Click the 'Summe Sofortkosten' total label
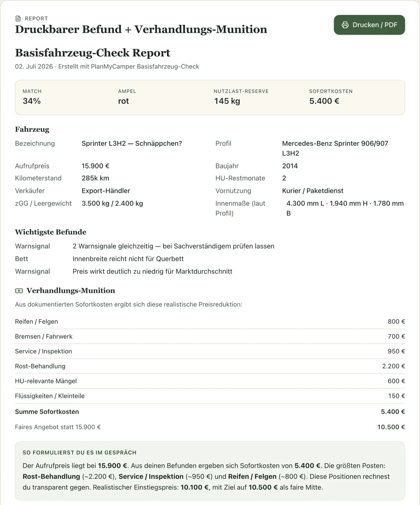 coord(47,412)
